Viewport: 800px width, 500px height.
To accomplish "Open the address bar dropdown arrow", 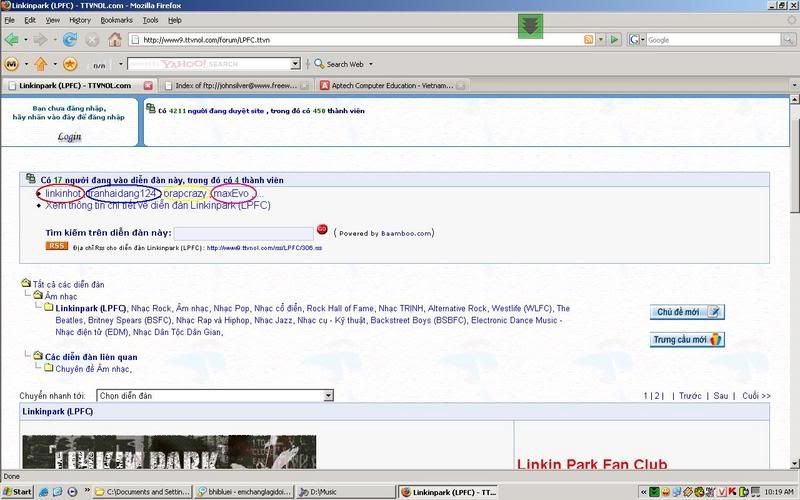I will pyautogui.click(x=601, y=39).
